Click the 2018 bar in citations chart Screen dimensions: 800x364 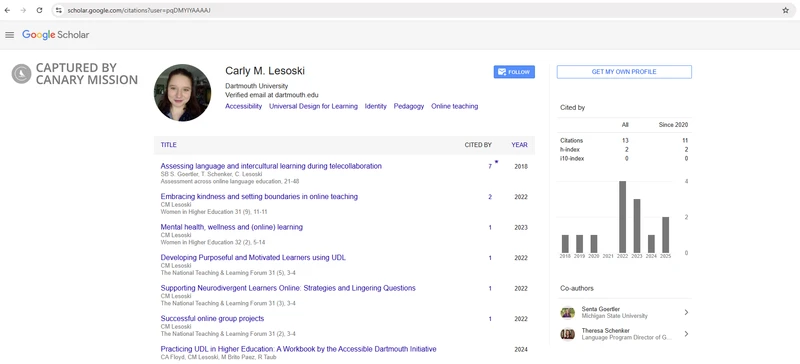point(565,244)
